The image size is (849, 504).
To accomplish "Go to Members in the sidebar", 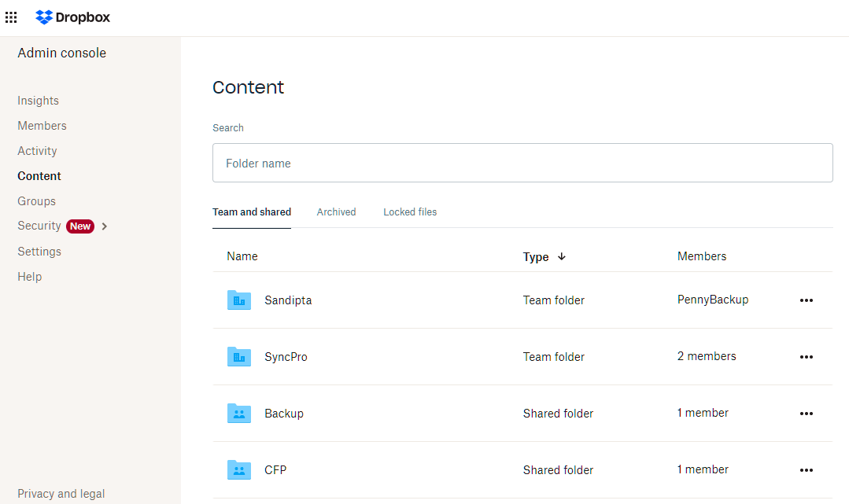I will [x=42, y=126].
